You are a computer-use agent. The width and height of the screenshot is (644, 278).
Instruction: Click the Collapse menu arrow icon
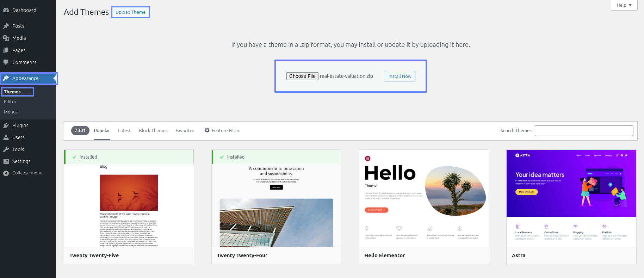coord(6,173)
